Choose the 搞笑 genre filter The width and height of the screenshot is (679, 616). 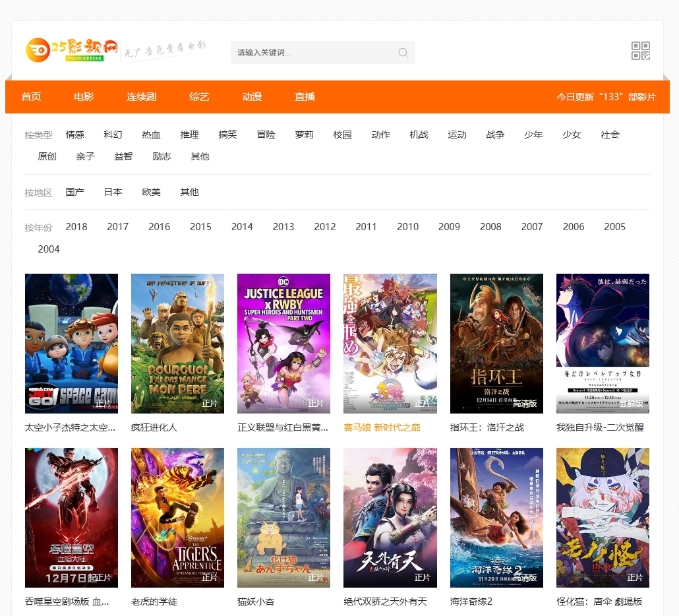[x=228, y=135]
